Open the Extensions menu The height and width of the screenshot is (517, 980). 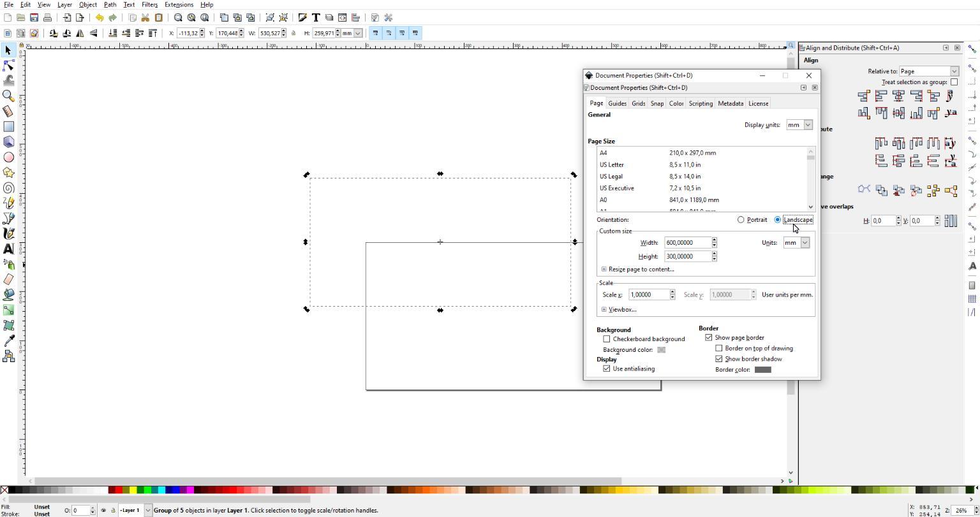tap(179, 4)
